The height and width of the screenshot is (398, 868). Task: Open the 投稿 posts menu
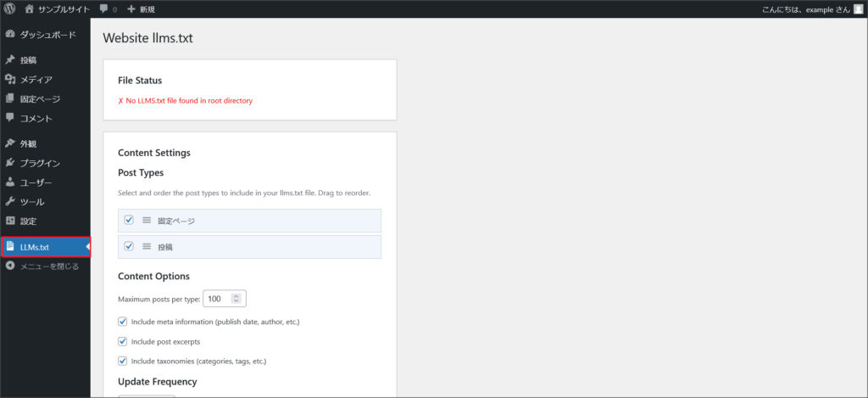[x=28, y=60]
